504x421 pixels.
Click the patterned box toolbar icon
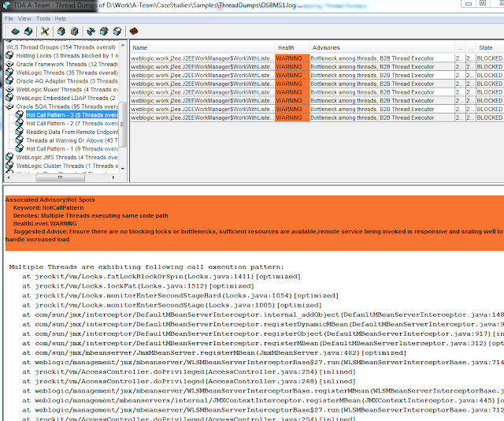coord(104,32)
